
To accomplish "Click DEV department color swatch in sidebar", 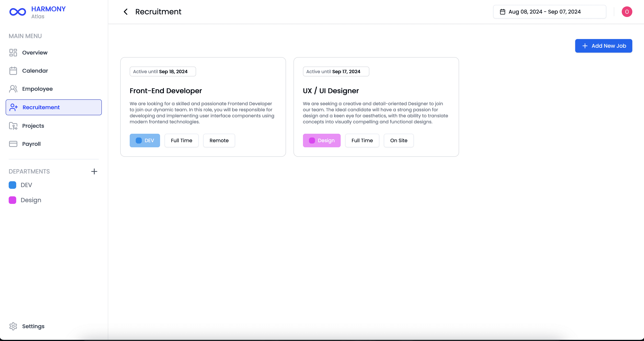I will pyautogui.click(x=12, y=185).
